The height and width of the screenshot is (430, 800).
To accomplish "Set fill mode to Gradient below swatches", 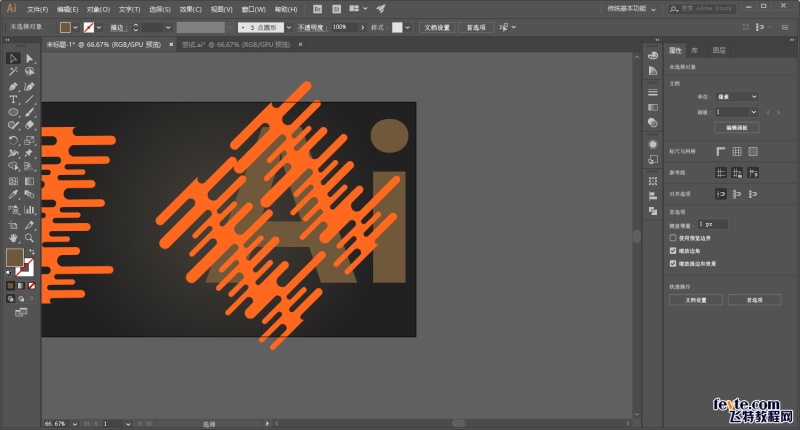I will coord(21,286).
